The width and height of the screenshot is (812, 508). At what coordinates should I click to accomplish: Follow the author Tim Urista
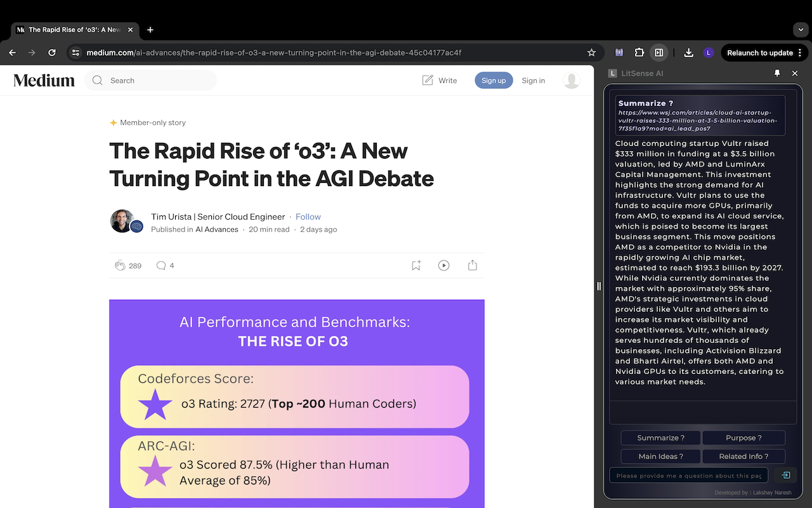[308, 217]
